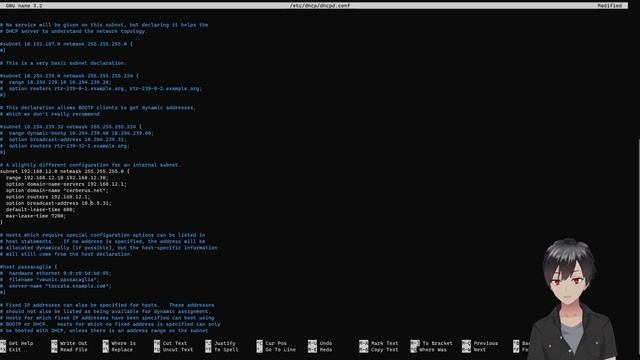Click the Replace shortcut label
Viewport: 640px width, 360px height.
(x=122, y=350)
